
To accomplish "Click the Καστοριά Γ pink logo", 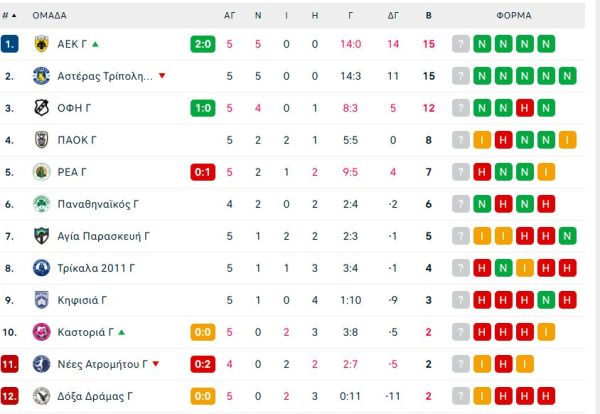I will coord(42,332).
